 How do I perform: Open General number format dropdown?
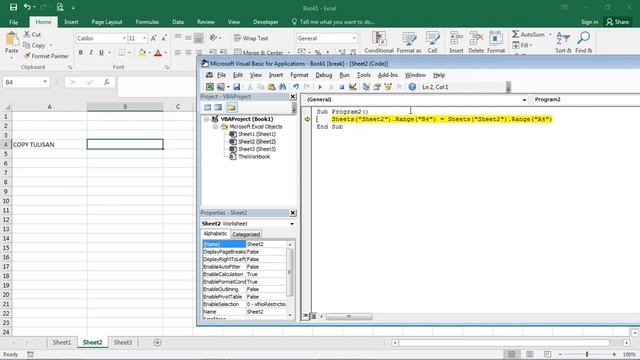pos(354,38)
